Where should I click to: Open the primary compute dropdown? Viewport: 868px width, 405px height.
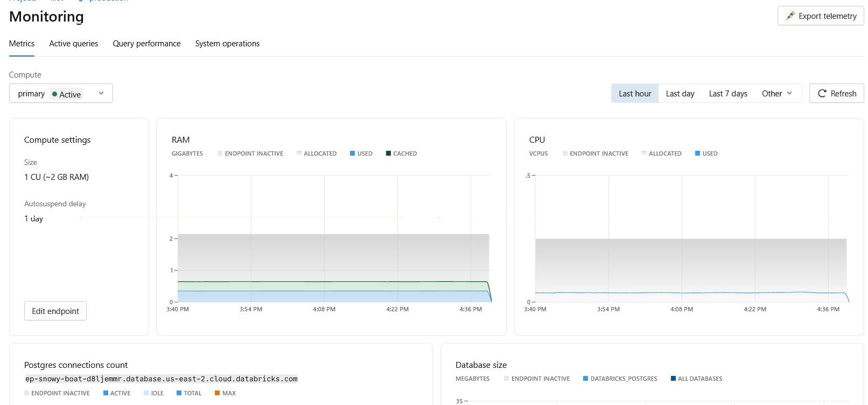pos(61,93)
